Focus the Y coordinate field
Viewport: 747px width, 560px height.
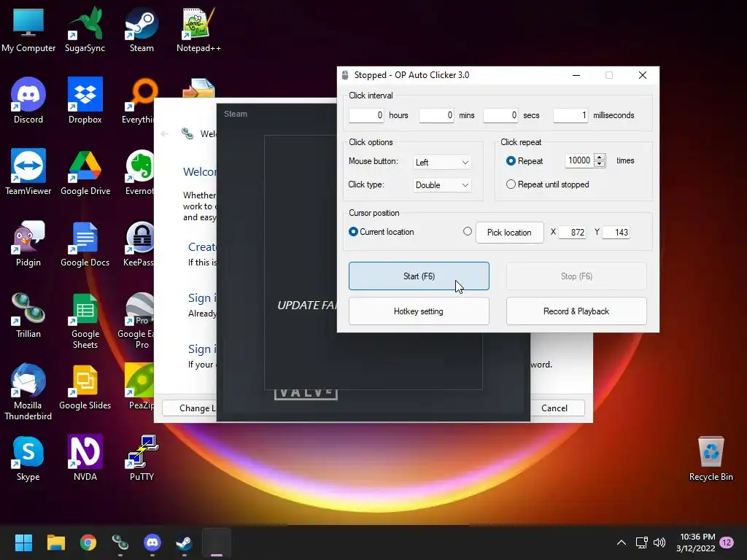pyautogui.click(x=616, y=232)
